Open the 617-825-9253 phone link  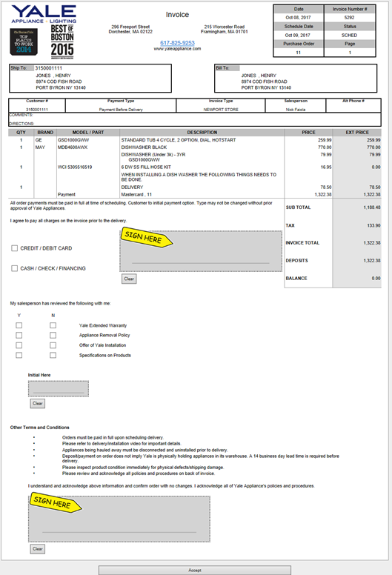coord(178,43)
